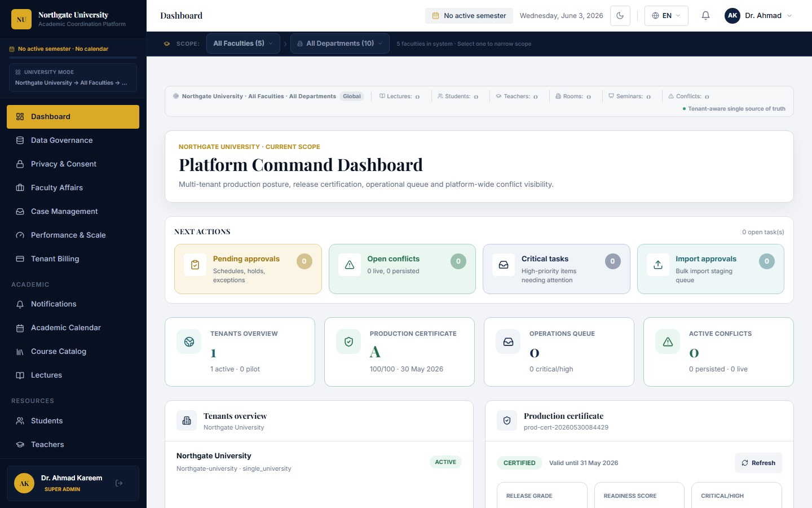Click the Lectures book icon

20,375
